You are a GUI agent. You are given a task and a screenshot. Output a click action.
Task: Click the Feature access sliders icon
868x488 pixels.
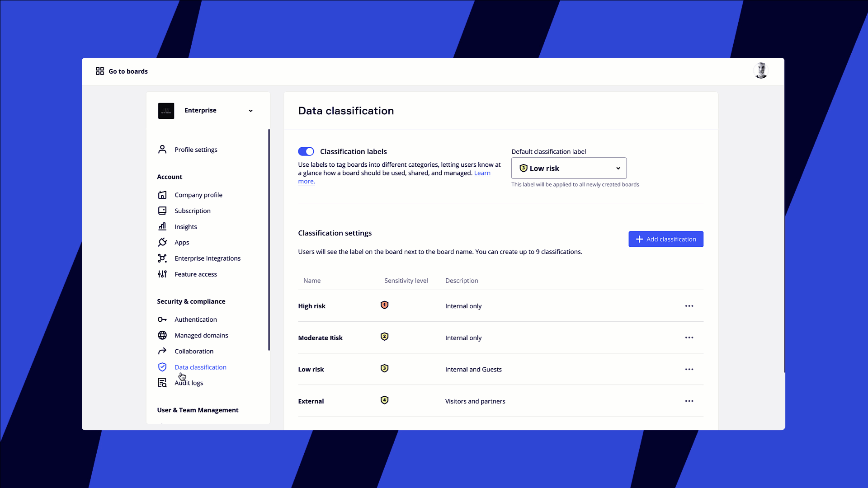[162, 274]
